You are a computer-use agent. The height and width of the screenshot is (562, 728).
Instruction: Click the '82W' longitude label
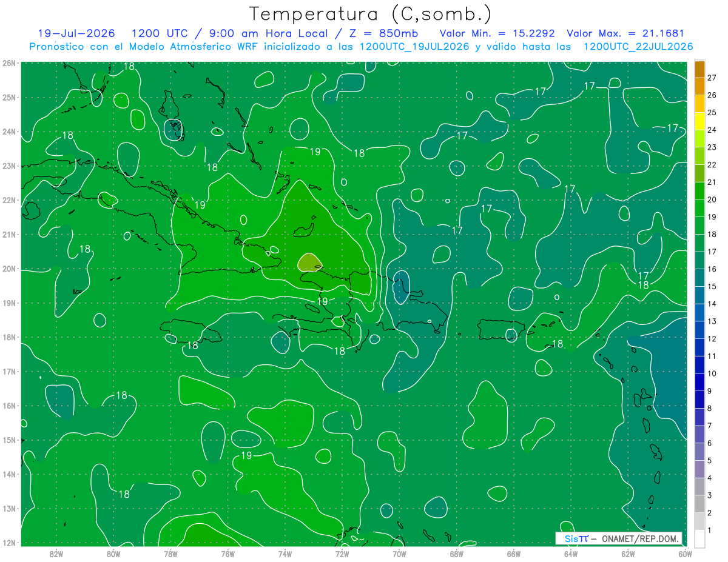[x=56, y=553]
